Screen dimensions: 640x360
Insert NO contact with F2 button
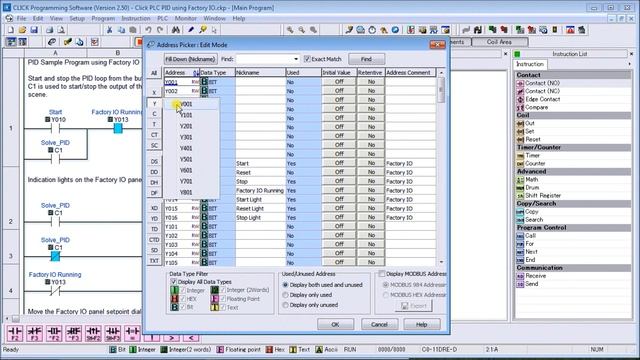click(15, 333)
